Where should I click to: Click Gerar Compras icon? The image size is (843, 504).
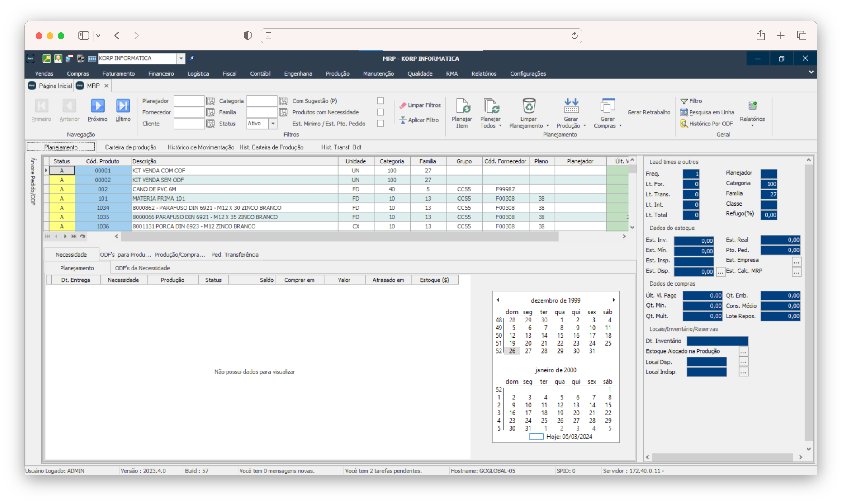coord(607,106)
